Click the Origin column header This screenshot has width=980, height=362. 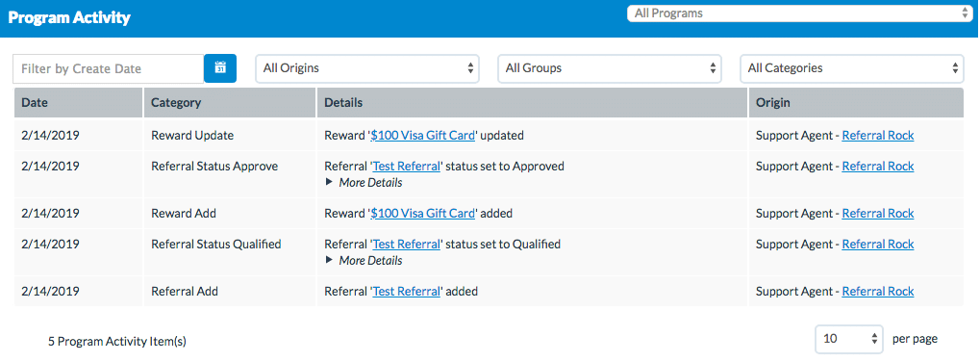(x=856, y=103)
